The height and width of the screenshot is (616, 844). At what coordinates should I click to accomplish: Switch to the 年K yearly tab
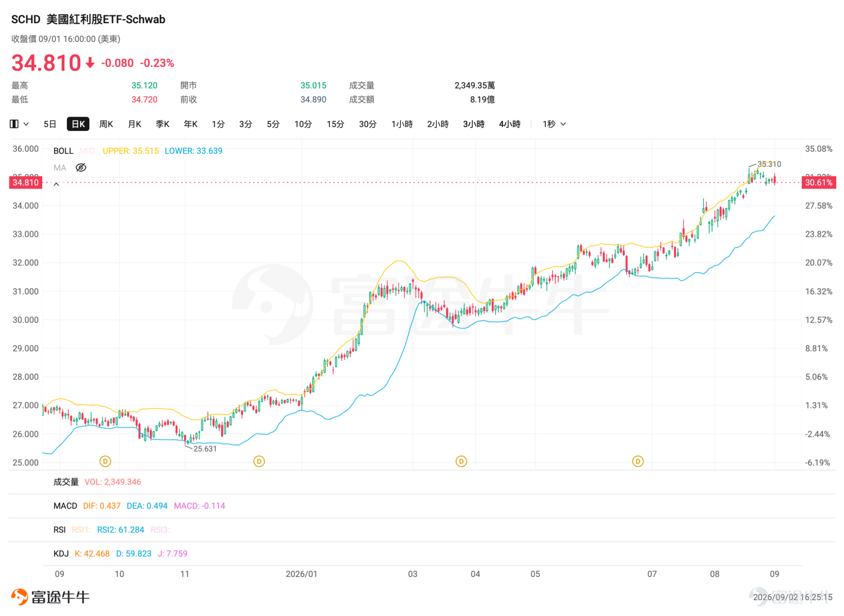tap(190, 124)
